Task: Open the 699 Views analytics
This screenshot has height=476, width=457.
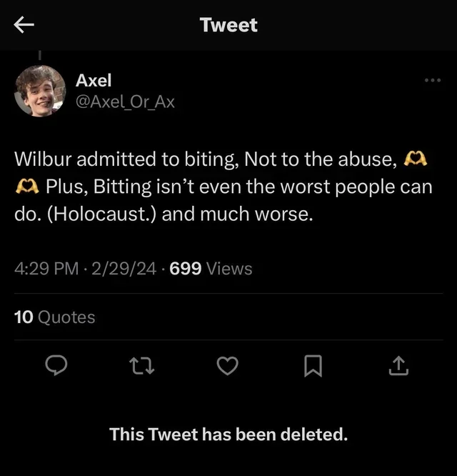Action: (211, 269)
